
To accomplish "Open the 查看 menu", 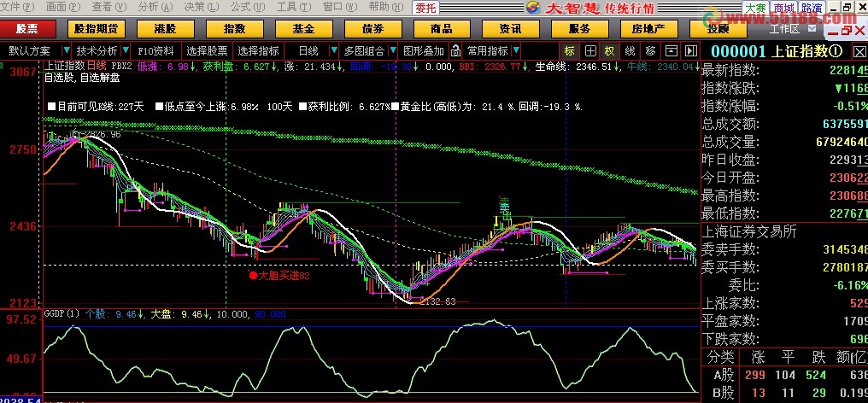I will click(109, 7).
